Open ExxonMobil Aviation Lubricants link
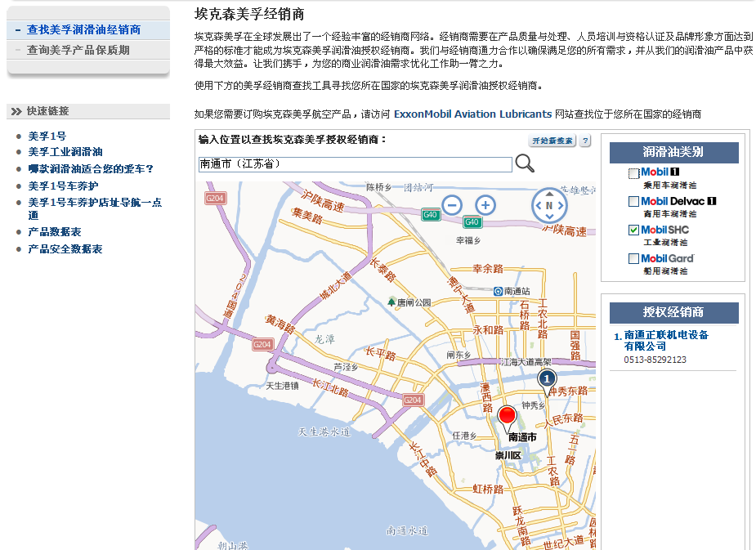This screenshot has width=756, height=550. click(x=472, y=114)
